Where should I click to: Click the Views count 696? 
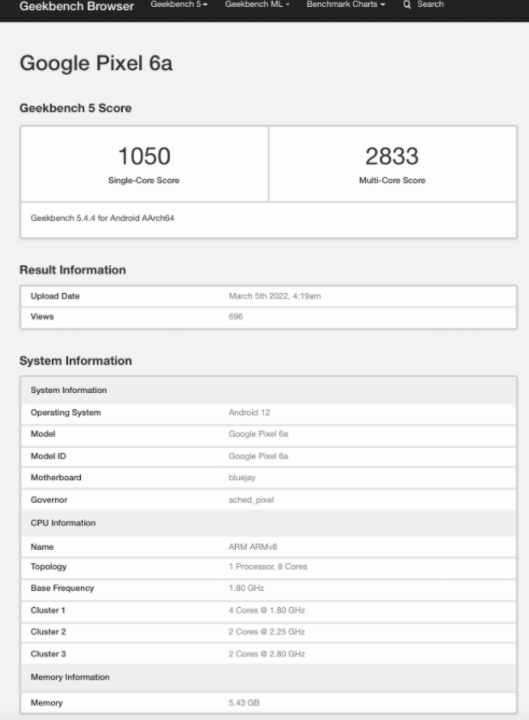point(236,316)
